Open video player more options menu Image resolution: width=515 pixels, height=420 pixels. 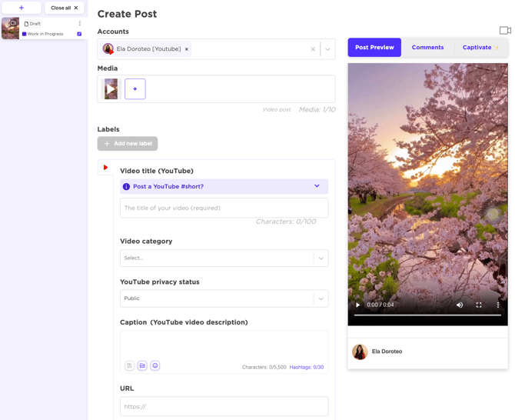pos(497,305)
